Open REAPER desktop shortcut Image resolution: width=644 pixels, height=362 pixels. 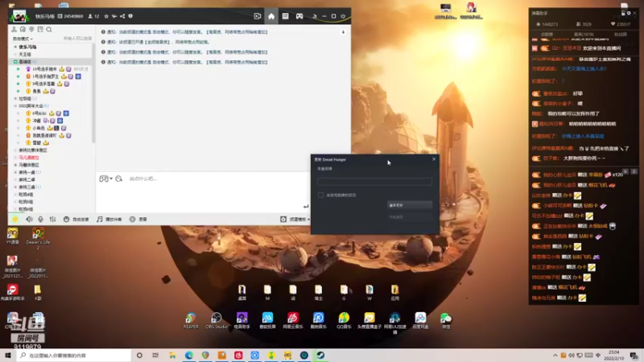coord(191,320)
